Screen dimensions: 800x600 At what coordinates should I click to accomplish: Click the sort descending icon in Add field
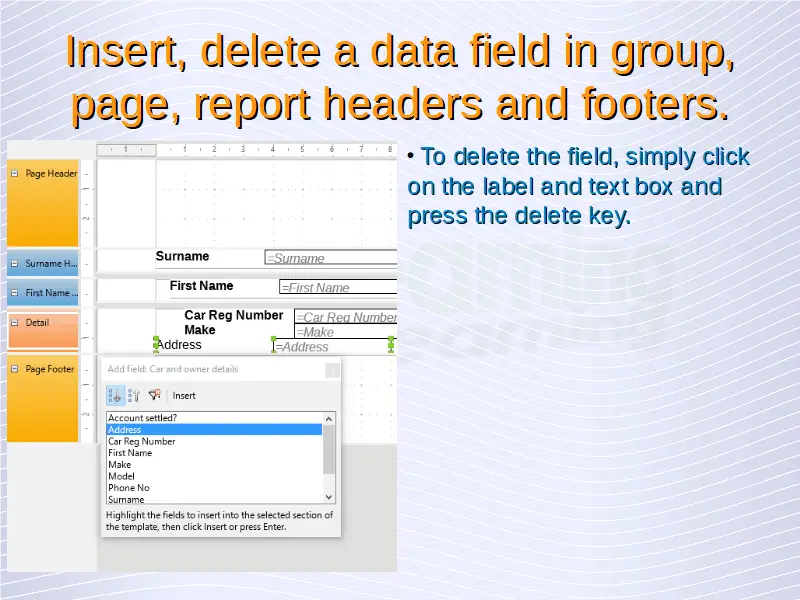pos(134,395)
